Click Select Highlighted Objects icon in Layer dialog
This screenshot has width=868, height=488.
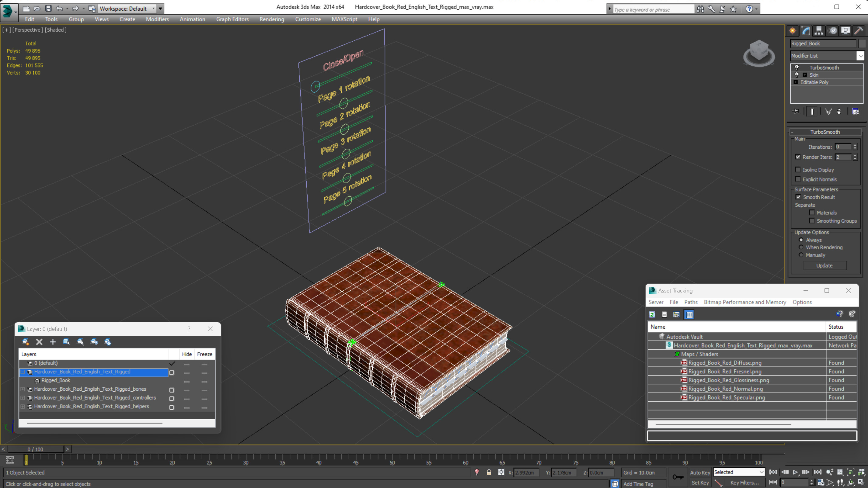pos(66,342)
